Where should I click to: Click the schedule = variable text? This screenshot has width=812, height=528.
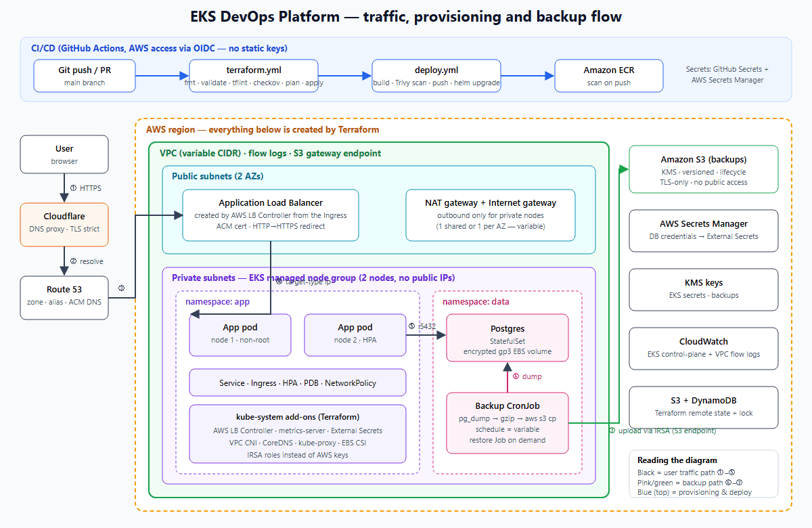pyautogui.click(x=507, y=430)
